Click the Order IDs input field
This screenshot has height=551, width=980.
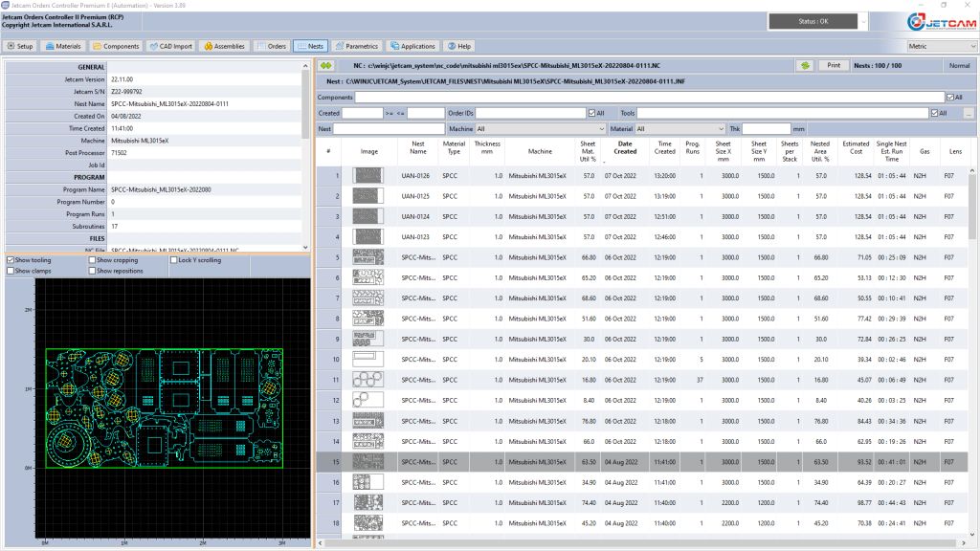530,113
